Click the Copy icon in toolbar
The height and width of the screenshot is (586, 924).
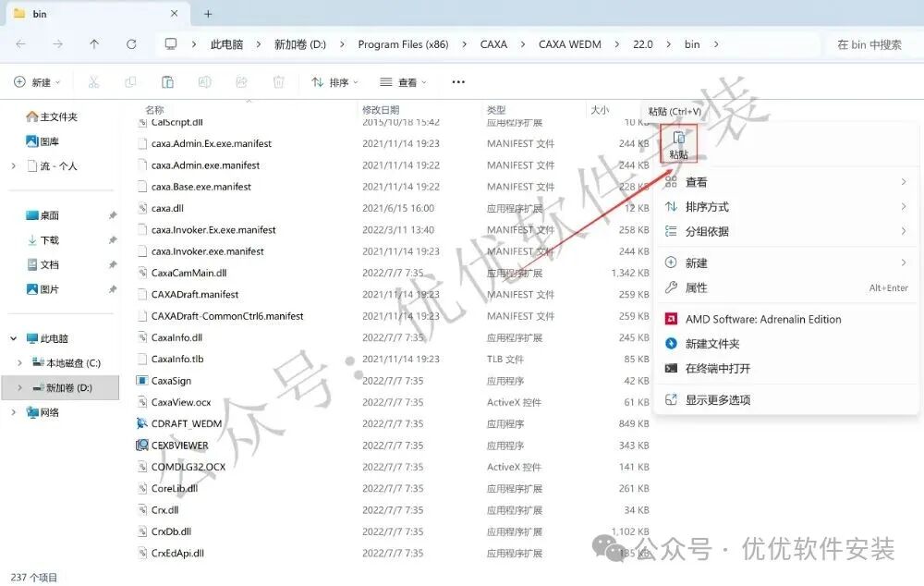pyautogui.click(x=130, y=82)
